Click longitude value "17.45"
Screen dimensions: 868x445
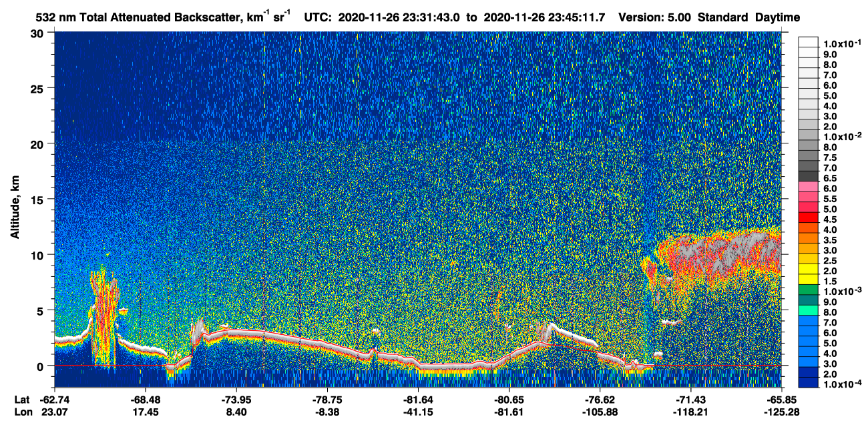[x=146, y=412]
